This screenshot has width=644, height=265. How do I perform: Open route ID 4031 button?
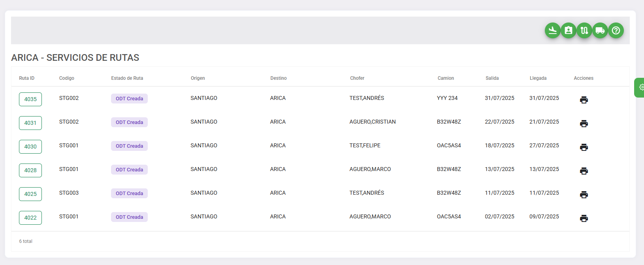(30, 123)
